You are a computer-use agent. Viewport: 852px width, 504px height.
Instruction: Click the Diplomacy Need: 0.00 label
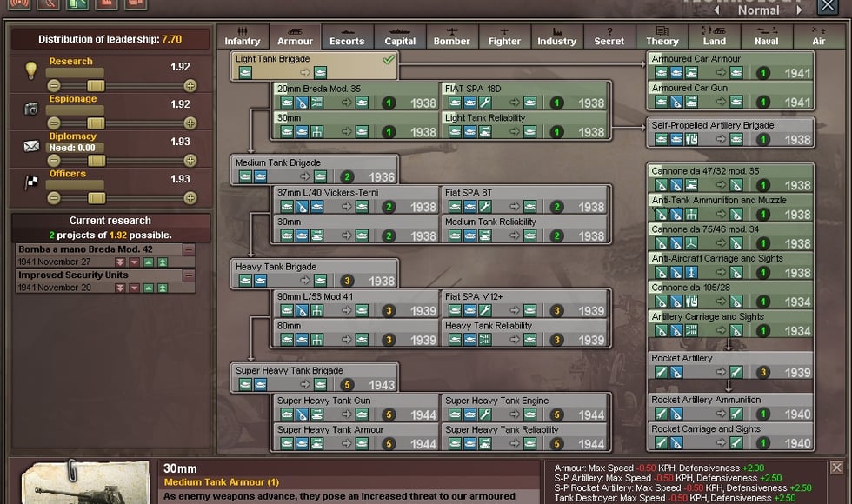tap(72, 148)
